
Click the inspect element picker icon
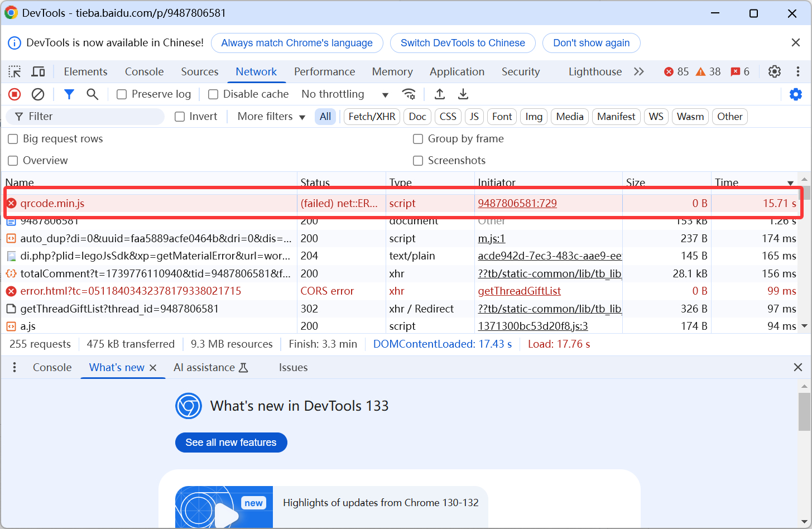(15, 71)
